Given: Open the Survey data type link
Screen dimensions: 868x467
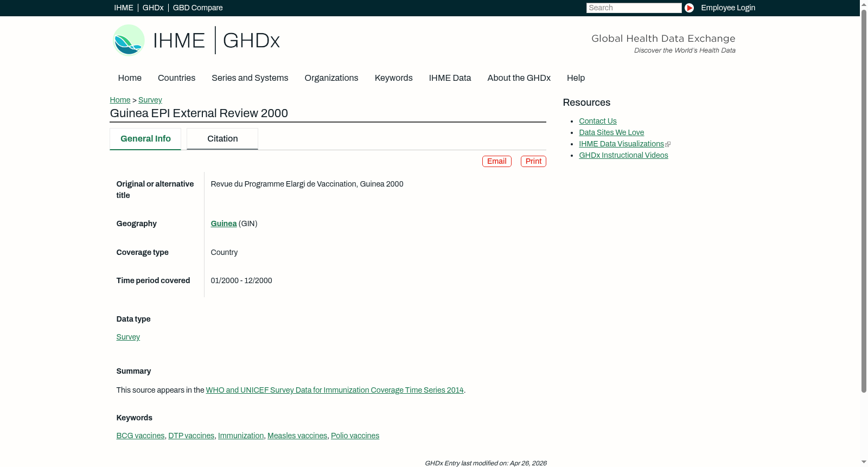Looking at the screenshot, I should 128,337.
